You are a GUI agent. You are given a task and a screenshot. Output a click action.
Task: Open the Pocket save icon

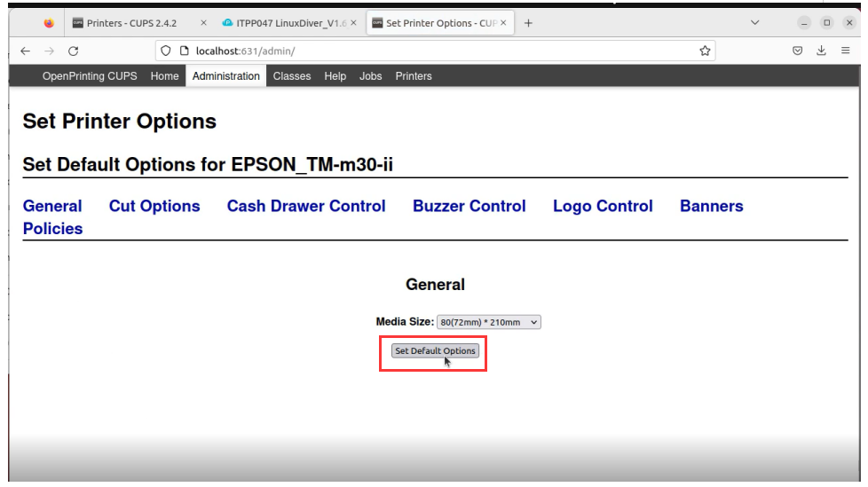coord(797,51)
